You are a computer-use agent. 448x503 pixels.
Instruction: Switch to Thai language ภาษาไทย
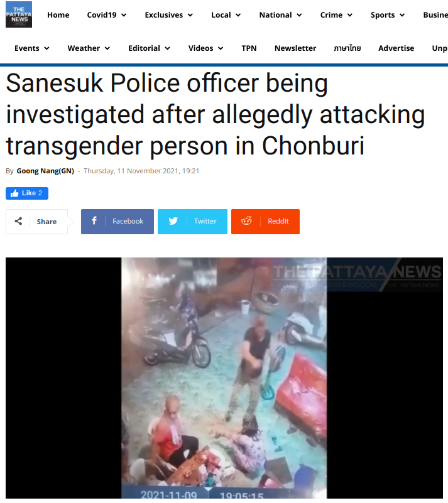(347, 48)
